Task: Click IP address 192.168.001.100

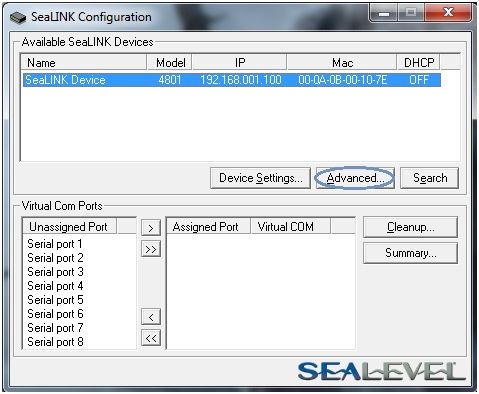Action: (x=241, y=80)
